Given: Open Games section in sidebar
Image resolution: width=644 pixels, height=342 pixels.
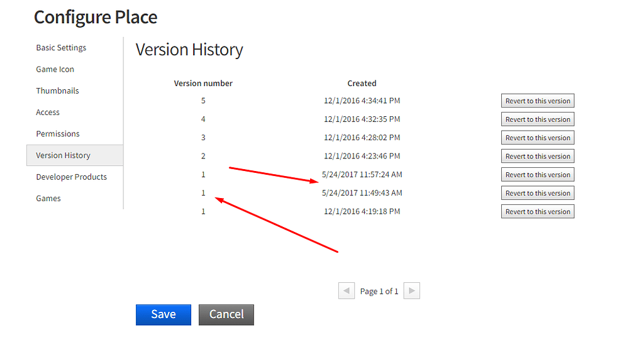Looking at the screenshot, I should coord(48,198).
